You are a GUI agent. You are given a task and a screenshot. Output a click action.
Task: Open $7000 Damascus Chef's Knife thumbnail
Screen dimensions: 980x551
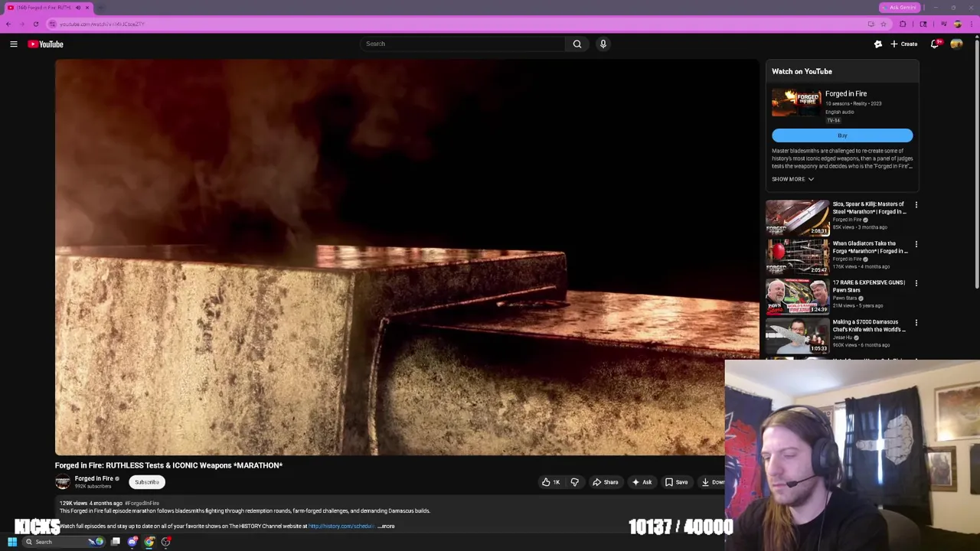[x=797, y=335]
